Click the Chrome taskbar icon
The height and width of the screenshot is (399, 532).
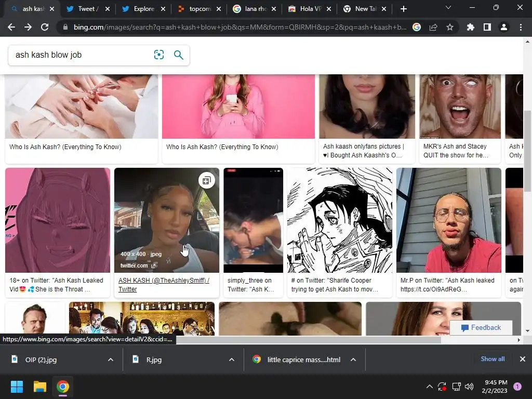pos(63,387)
